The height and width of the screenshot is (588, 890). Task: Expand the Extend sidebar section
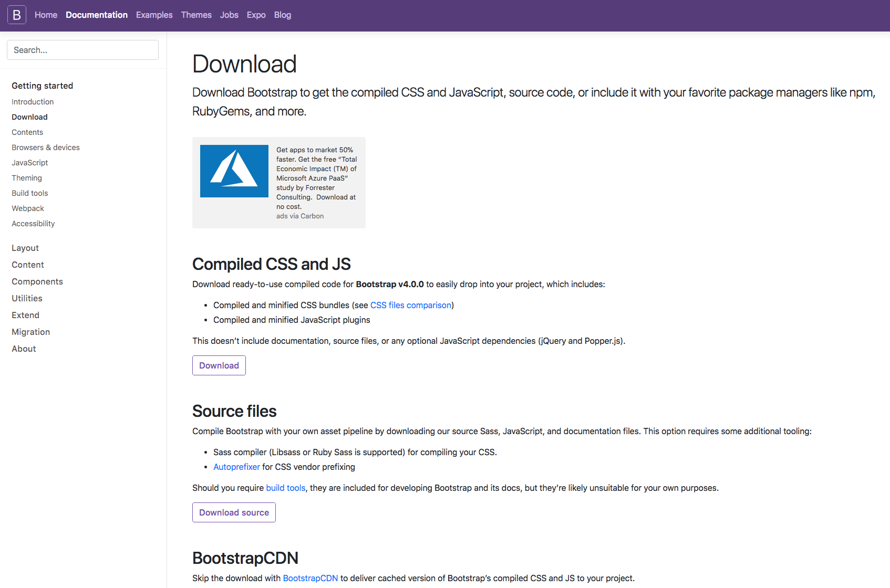click(x=25, y=315)
